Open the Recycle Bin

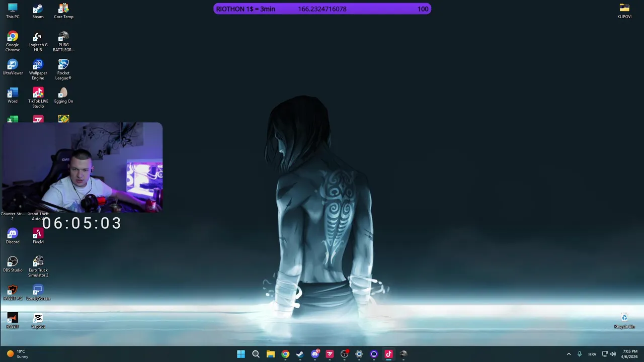624,320
